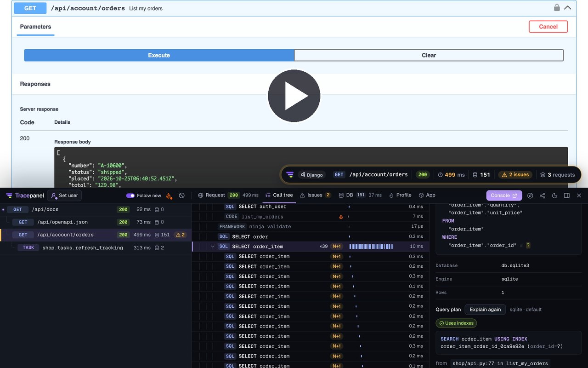Select the Parameters tab
The height and width of the screenshot is (368, 588).
click(x=35, y=27)
